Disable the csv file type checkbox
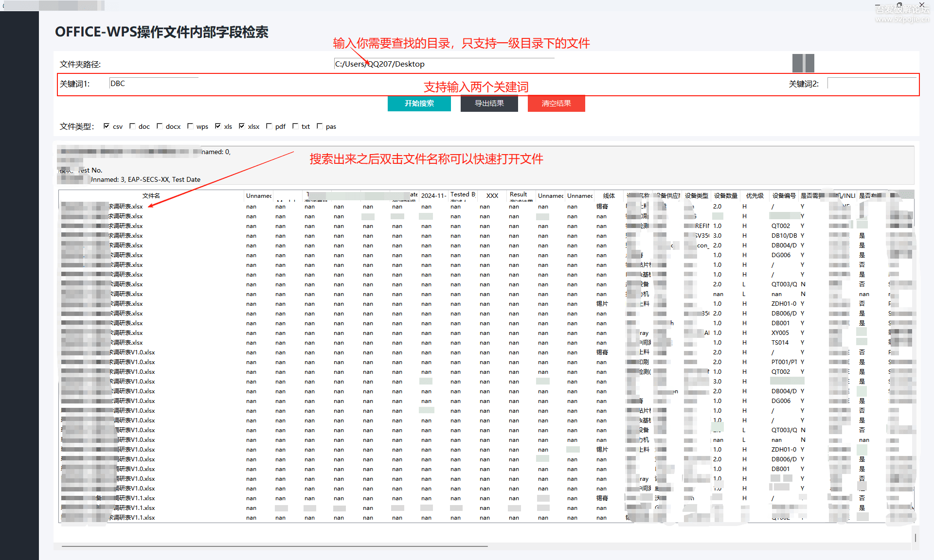This screenshot has width=934, height=560. 107,126
